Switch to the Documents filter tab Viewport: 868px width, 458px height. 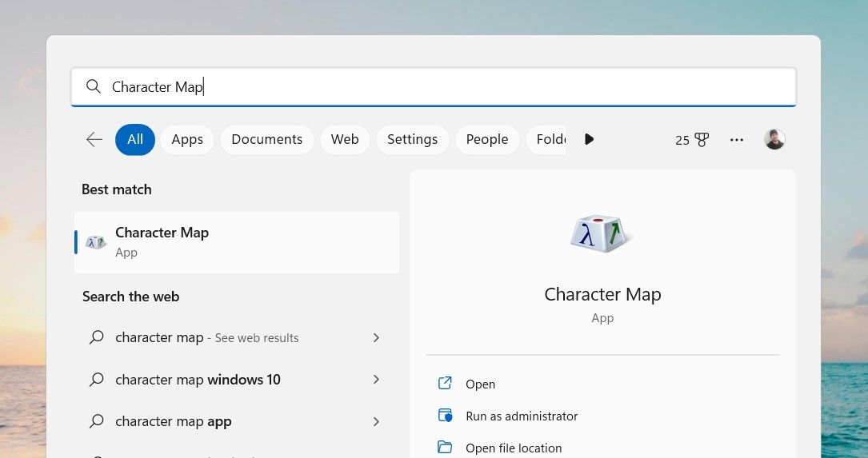[x=267, y=139]
